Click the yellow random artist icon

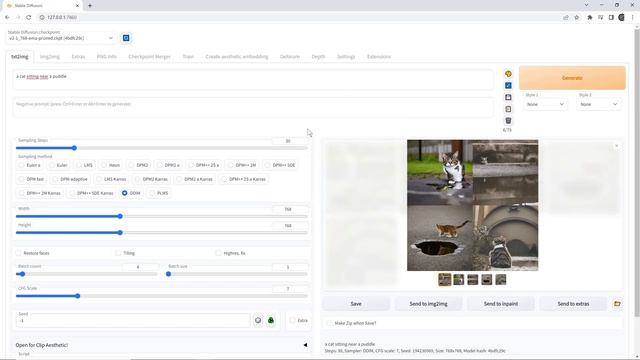point(508,74)
